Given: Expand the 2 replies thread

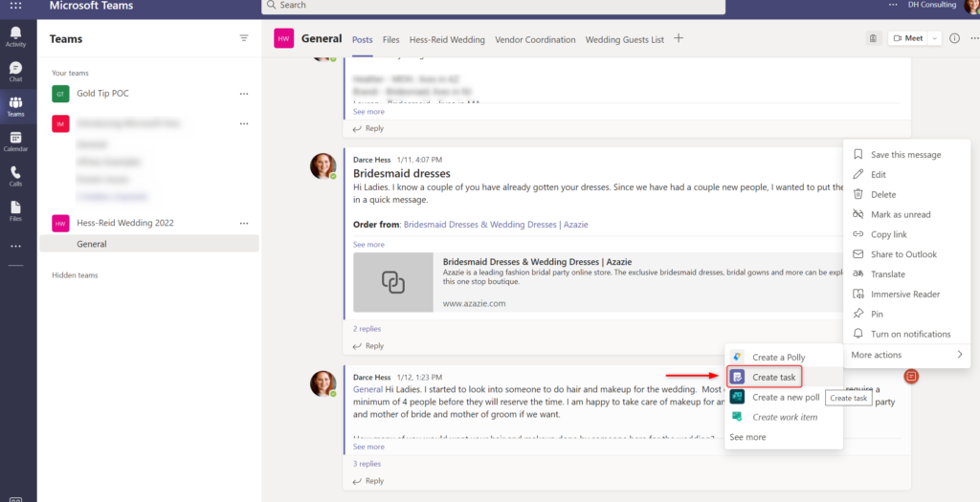Looking at the screenshot, I should coord(367,329).
